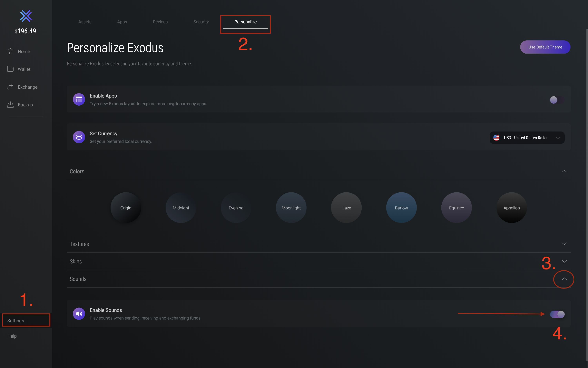Click the Set Currency label text
Screen dimensions: 588x368
coord(103,134)
